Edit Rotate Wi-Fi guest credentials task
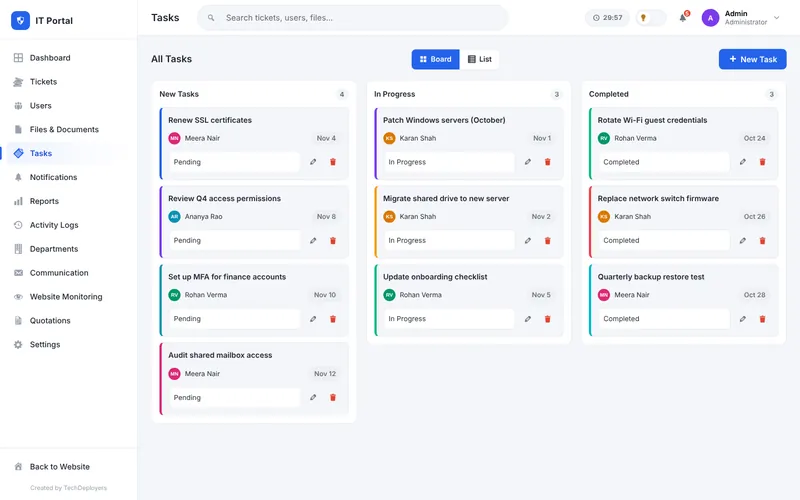Screen dimensions: 800x500 pos(742,162)
